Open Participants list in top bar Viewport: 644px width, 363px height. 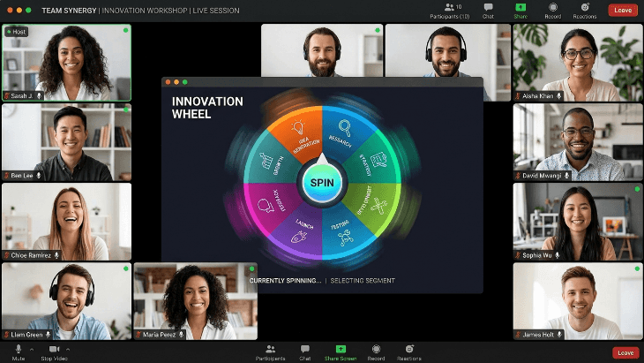(450, 11)
